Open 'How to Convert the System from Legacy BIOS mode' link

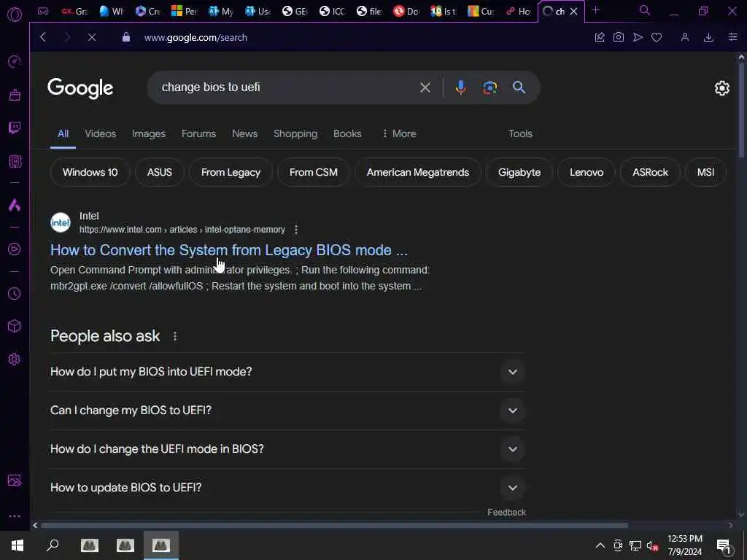point(229,250)
